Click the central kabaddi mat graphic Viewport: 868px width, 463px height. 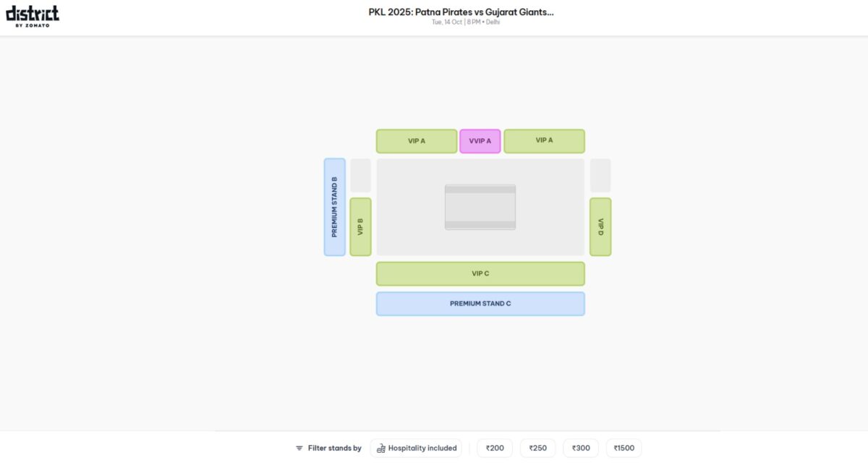pos(480,206)
